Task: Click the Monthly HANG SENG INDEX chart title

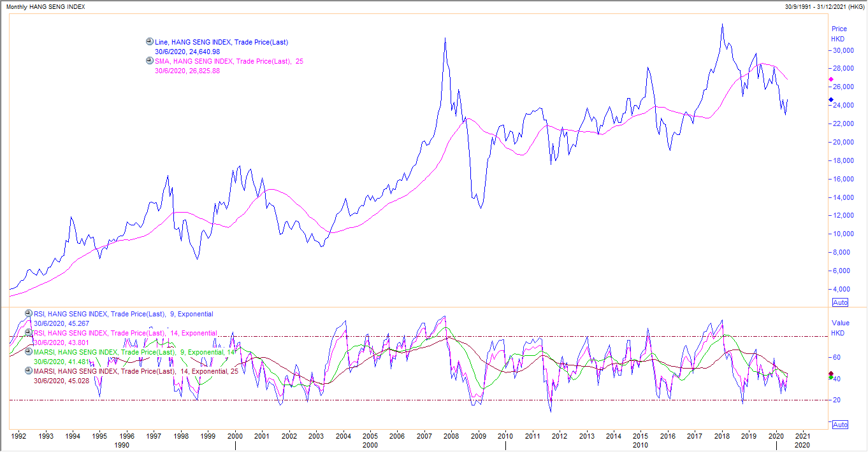Action: point(45,6)
